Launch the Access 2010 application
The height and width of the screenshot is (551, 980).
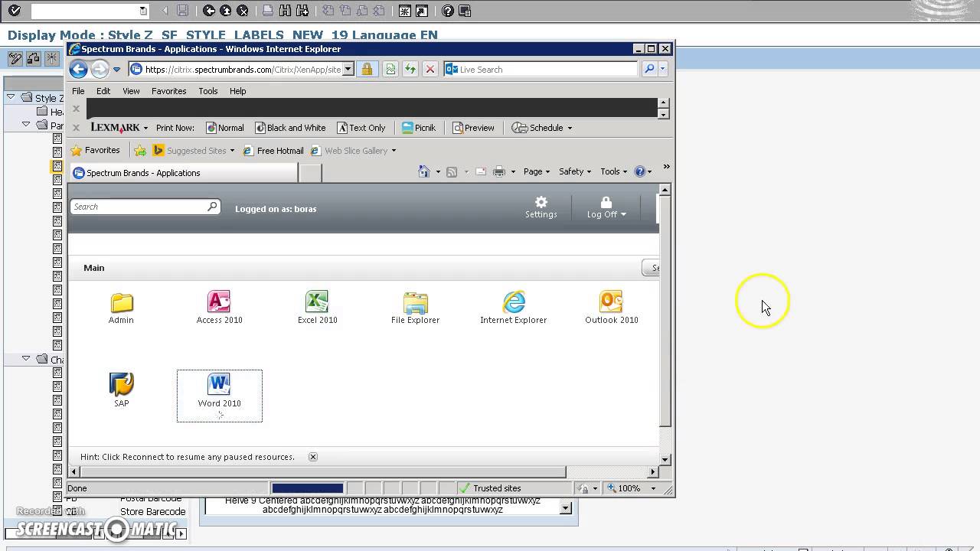(219, 308)
